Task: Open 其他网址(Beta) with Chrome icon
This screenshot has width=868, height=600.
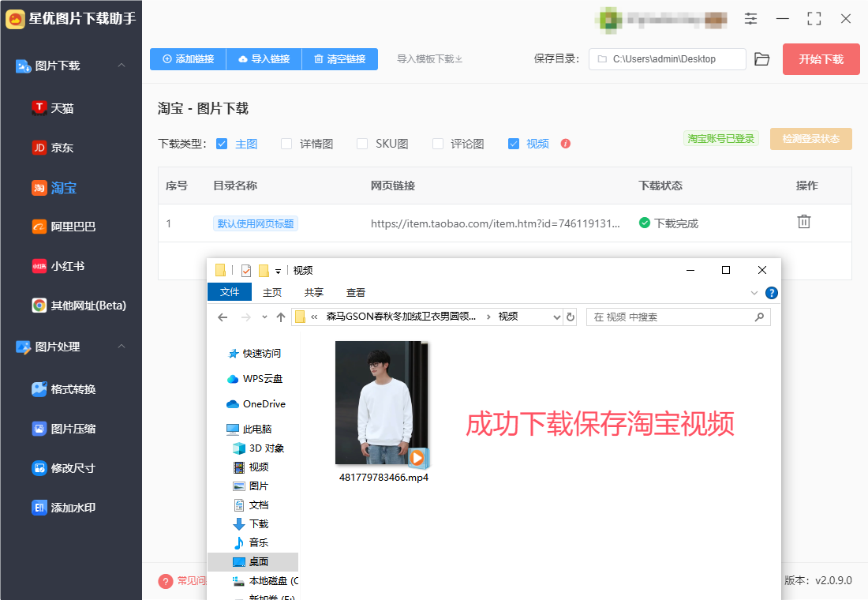Action: 79,306
